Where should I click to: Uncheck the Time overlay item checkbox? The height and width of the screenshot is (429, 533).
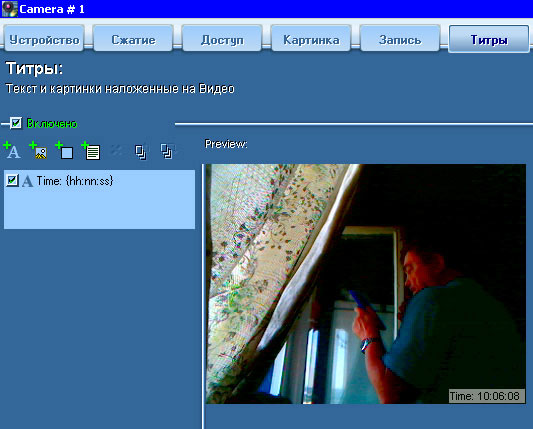point(12,180)
